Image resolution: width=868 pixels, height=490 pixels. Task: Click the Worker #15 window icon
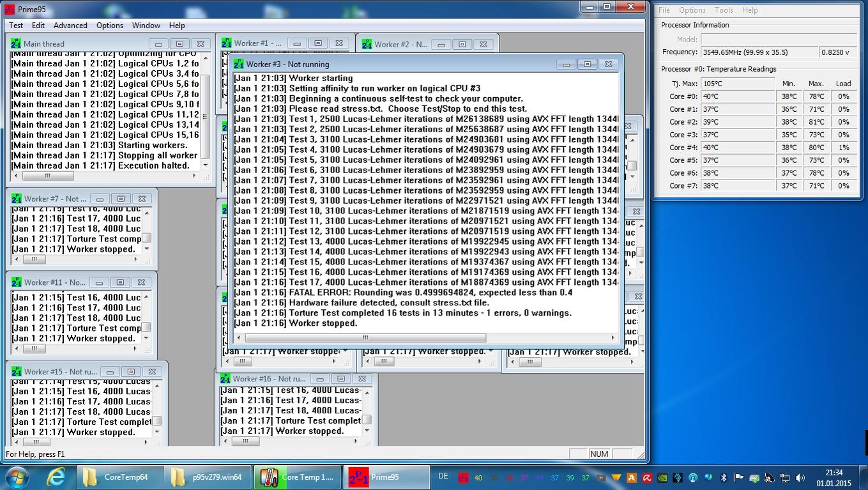(x=17, y=371)
